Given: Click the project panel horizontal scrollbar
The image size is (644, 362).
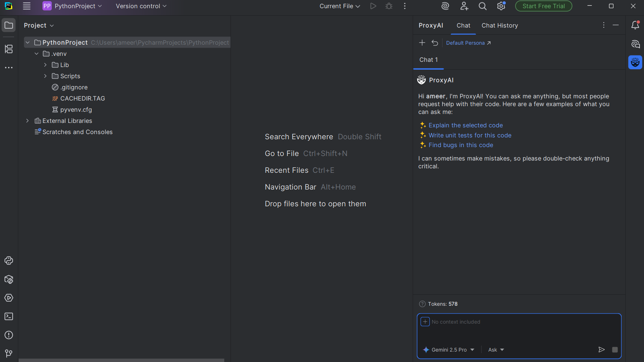Looking at the screenshot, I should (121, 360).
